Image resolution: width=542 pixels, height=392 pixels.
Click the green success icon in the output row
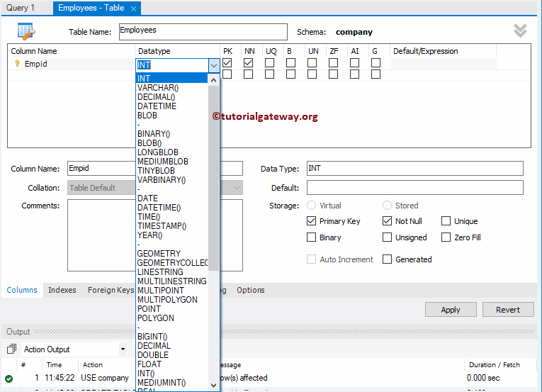[9, 379]
